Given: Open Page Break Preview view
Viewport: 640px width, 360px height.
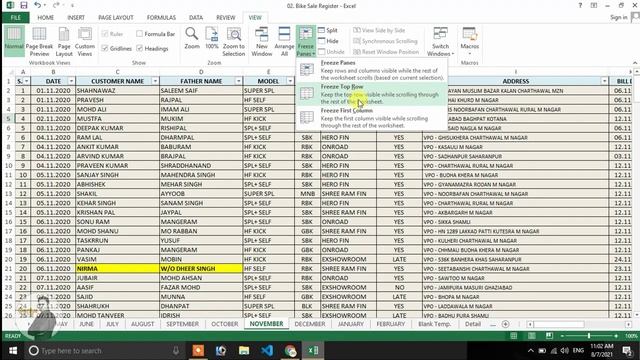Looking at the screenshot, I should tap(39, 42).
